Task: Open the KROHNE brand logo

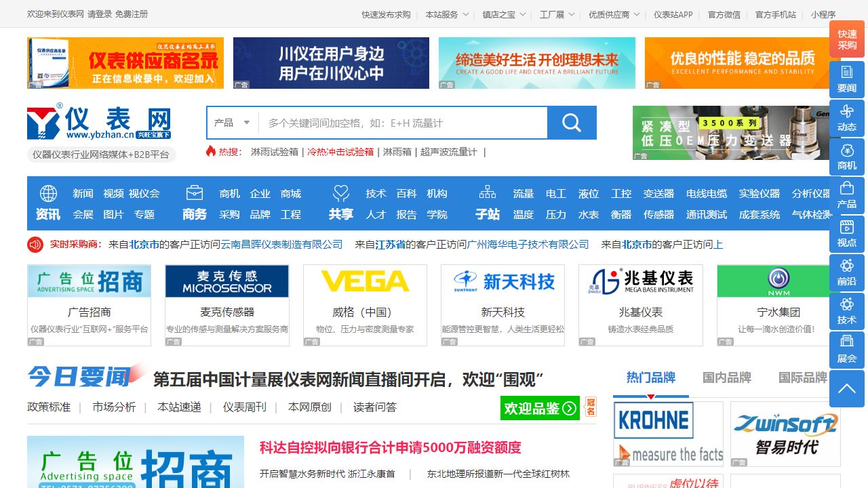Action: tap(668, 434)
